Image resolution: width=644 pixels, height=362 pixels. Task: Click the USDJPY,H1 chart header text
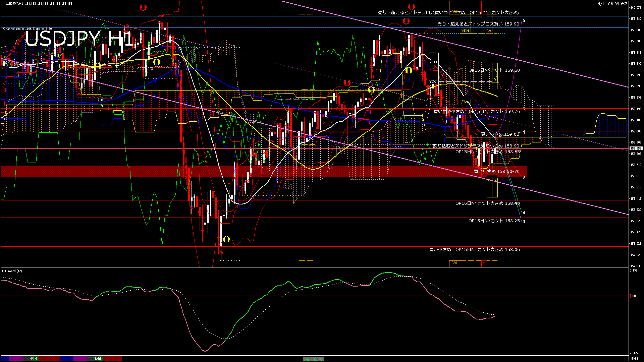pos(14,4)
